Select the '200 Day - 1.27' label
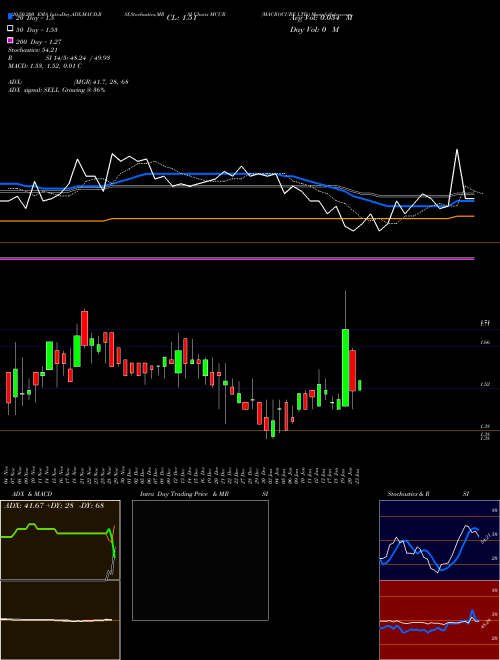The height and width of the screenshot is (660, 500). [39, 42]
